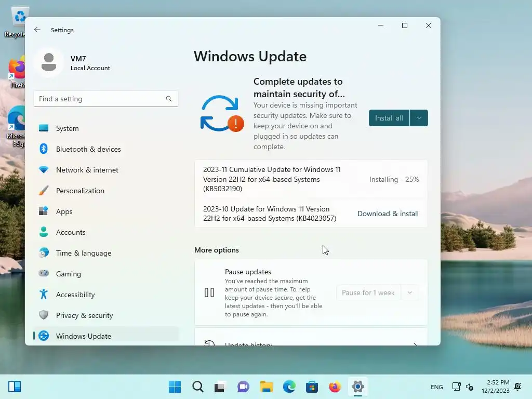Click the Accessibility figure icon
Viewport: 532px width, 399px height.
point(44,294)
